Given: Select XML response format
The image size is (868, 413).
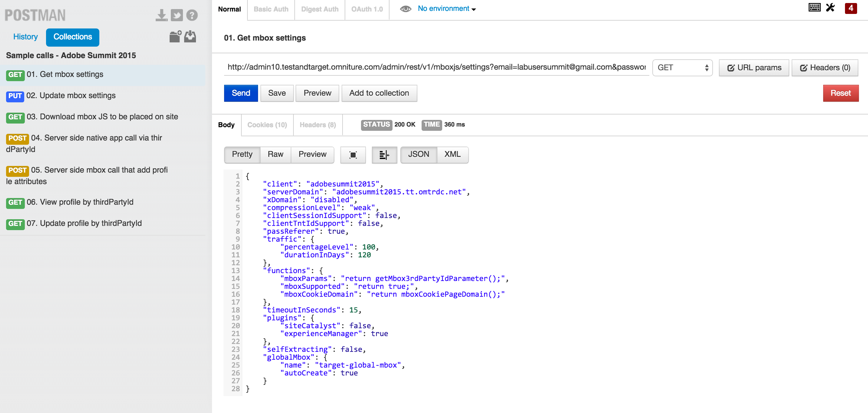Looking at the screenshot, I should 452,154.
